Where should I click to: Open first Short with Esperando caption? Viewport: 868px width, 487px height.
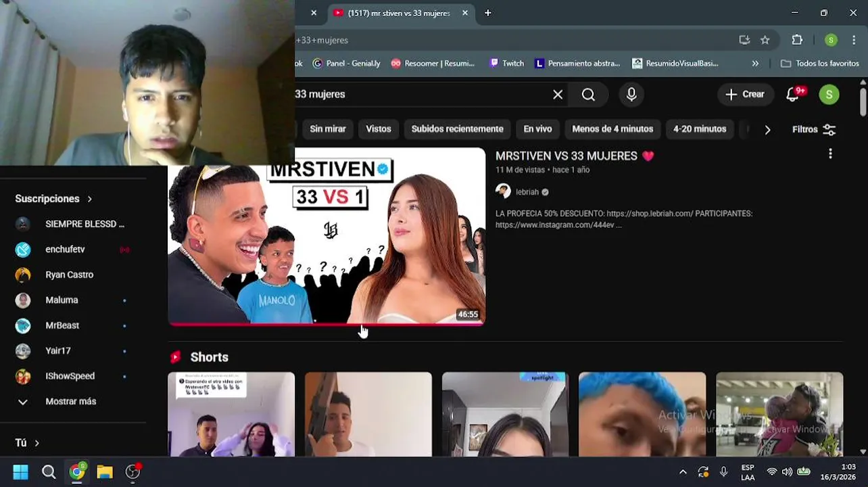[231, 414]
